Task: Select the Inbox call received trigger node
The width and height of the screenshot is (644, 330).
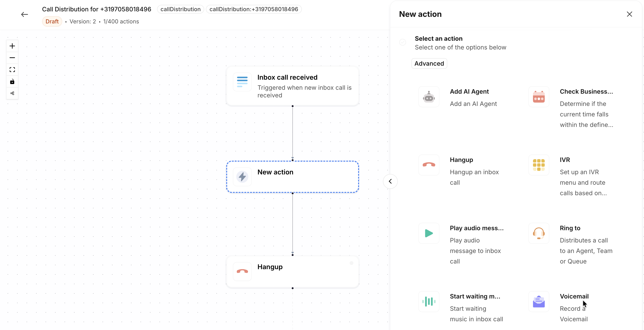Action: [x=292, y=86]
